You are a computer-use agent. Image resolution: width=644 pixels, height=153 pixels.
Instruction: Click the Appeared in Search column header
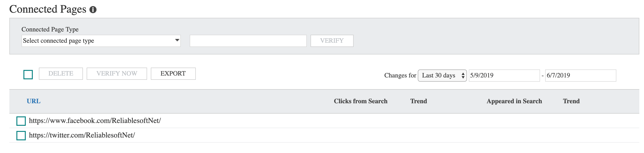(x=514, y=101)
